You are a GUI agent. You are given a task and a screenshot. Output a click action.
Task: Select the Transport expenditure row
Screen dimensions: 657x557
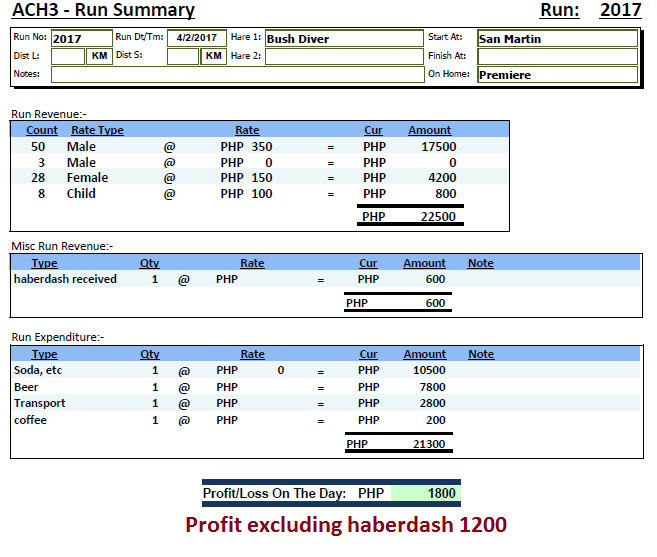point(40,404)
